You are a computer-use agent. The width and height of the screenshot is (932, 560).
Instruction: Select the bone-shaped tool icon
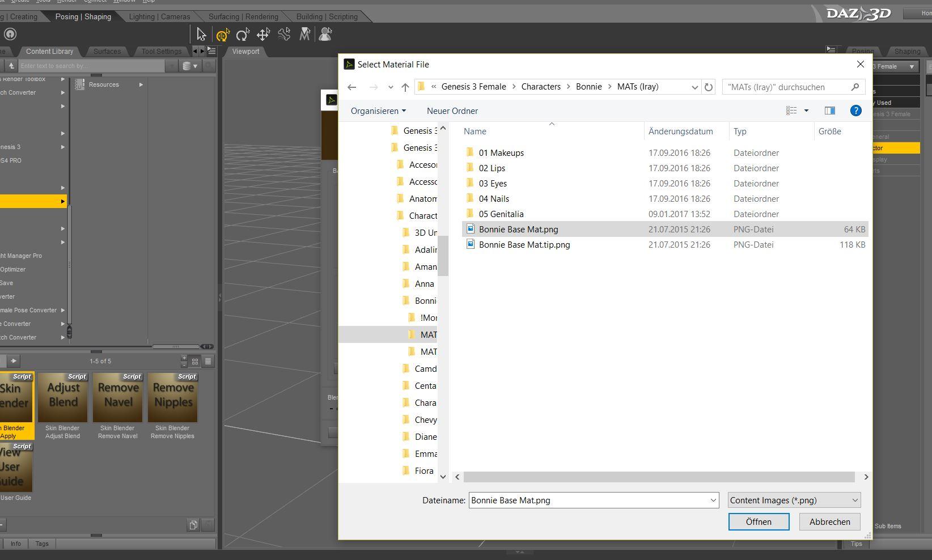tap(284, 35)
